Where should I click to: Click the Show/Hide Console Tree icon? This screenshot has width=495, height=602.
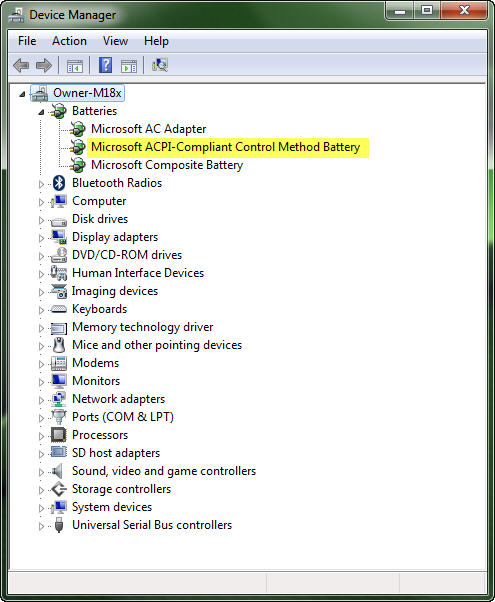point(75,66)
